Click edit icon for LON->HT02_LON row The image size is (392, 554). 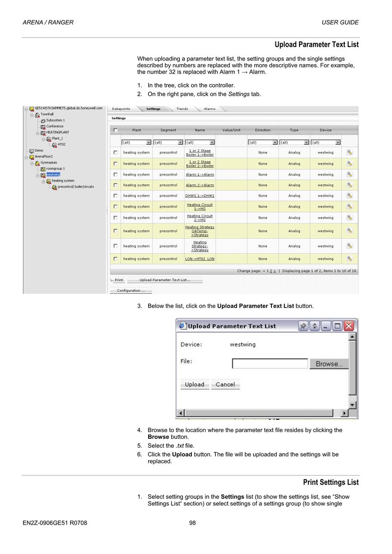(x=350, y=259)
